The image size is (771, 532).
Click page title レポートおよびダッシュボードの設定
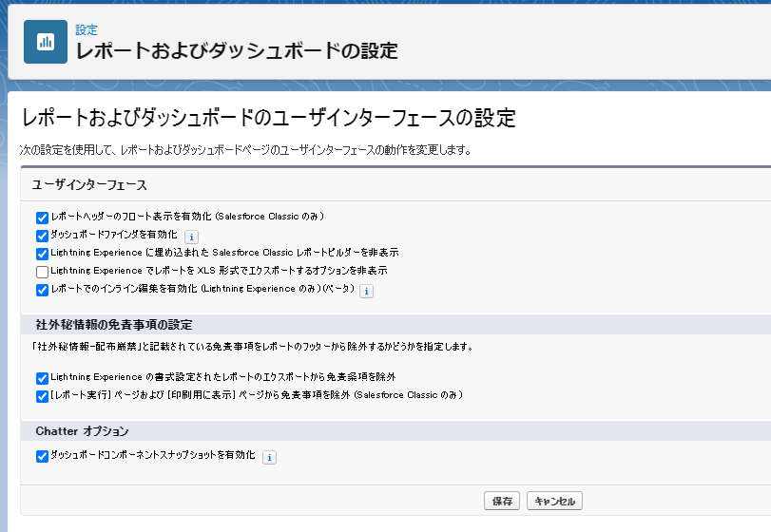coord(237,50)
